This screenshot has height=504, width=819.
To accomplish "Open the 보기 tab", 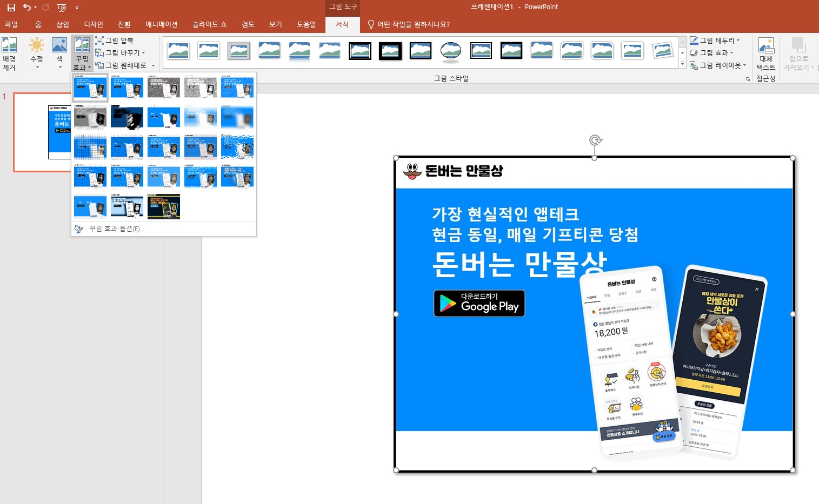I will pyautogui.click(x=276, y=24).
